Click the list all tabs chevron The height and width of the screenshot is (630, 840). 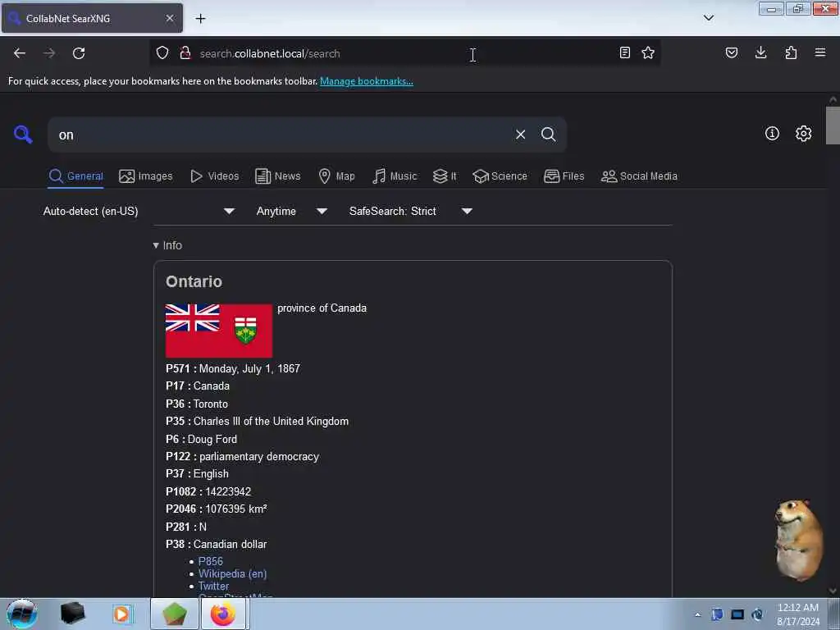click(708, 18)
